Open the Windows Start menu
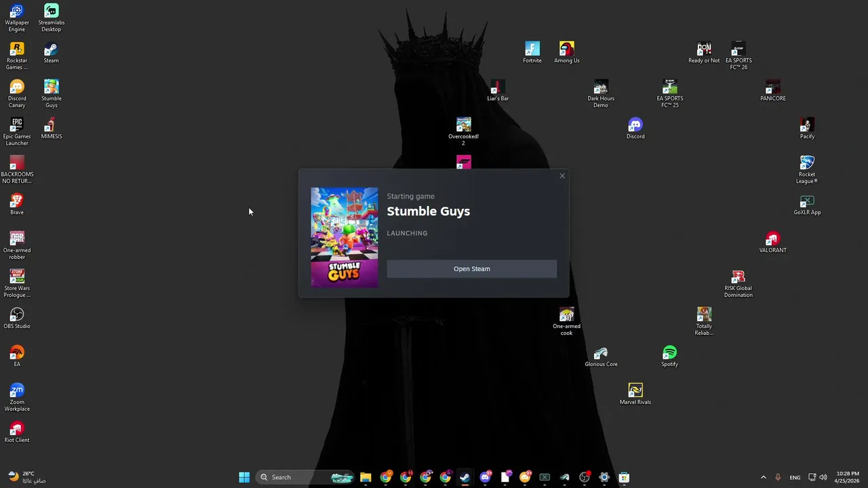This screenshot has width=868, height=488. point(244,477)
